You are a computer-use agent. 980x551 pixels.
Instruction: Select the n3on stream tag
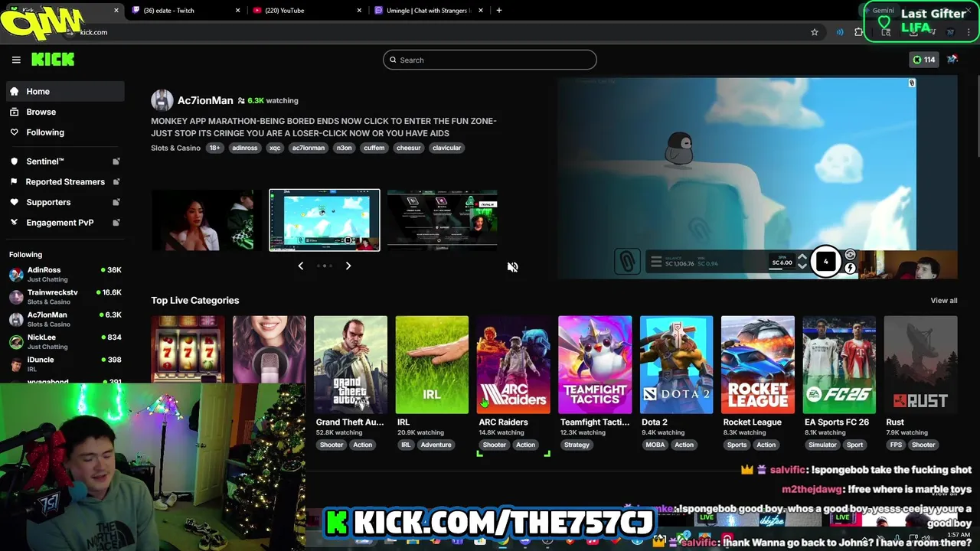(345, 148)
